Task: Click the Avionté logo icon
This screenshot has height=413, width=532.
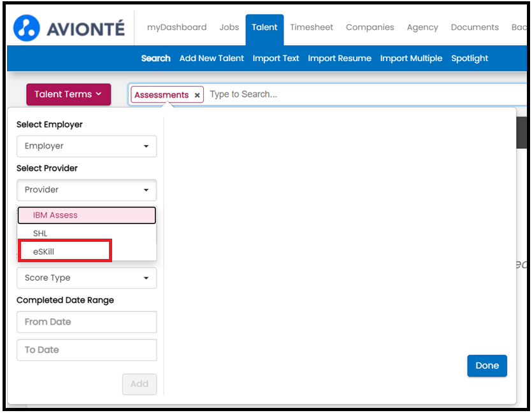Action: 27,28
